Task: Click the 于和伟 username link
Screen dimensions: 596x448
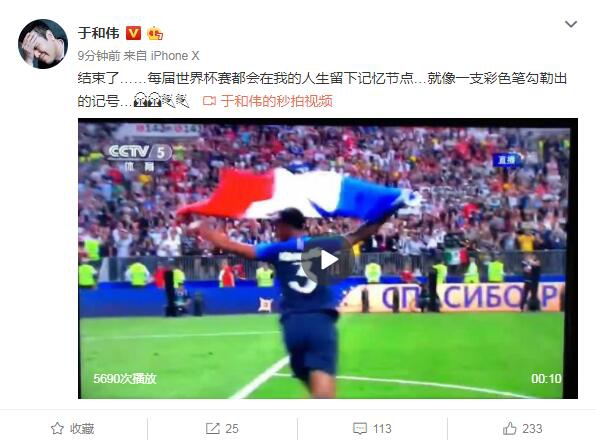Action: (x=98, y=33)
